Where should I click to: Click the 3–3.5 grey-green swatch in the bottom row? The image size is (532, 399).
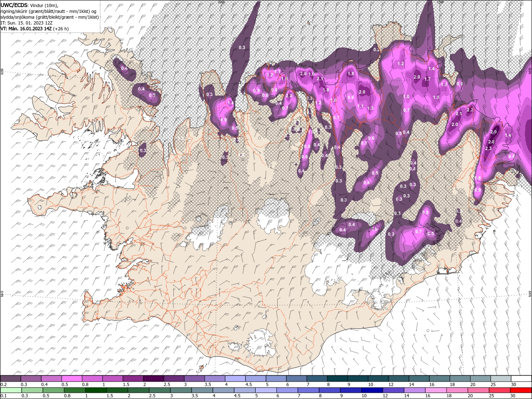(x=180, y=390)
